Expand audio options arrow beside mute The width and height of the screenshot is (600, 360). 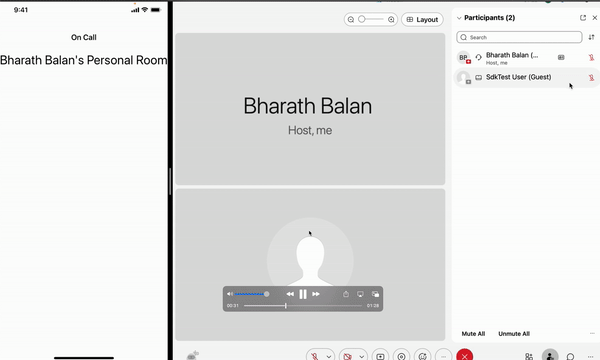click(329, 357)
